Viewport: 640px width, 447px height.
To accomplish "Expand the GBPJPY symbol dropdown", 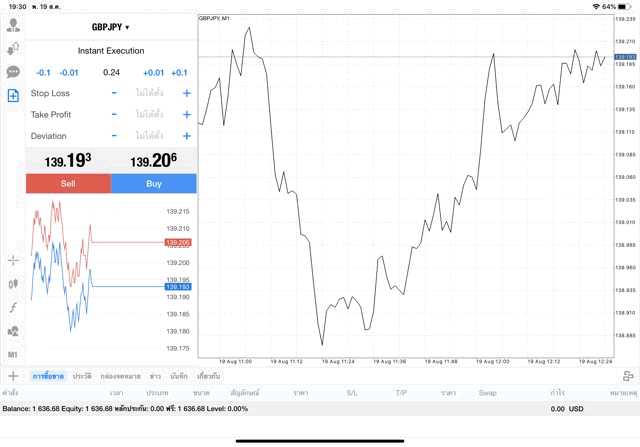I will 111,27.
